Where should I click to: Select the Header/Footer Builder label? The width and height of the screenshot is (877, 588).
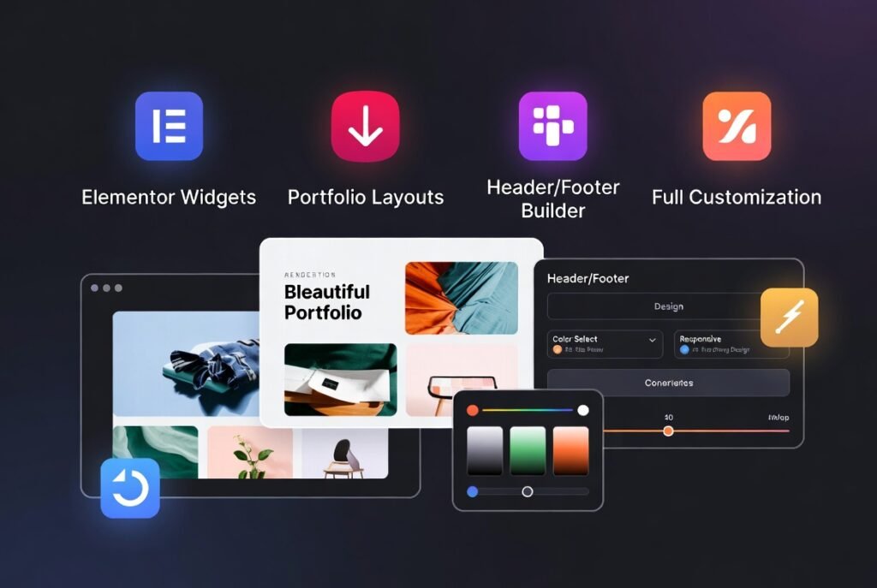tap(553, 199)
